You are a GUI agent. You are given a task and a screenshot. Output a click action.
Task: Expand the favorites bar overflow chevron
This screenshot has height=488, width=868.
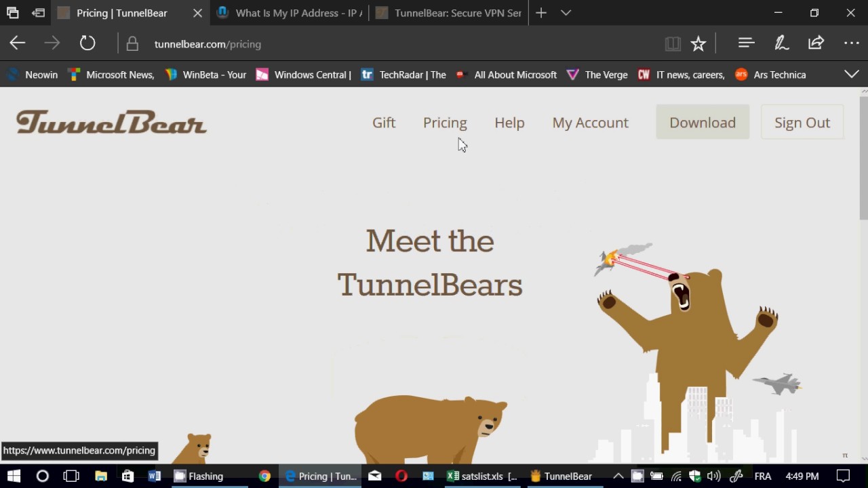coord(852,74)
